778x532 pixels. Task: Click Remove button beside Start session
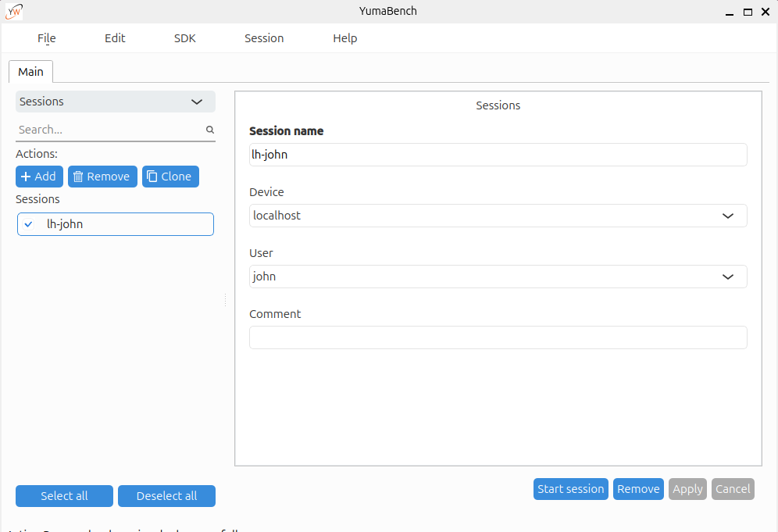638,489
